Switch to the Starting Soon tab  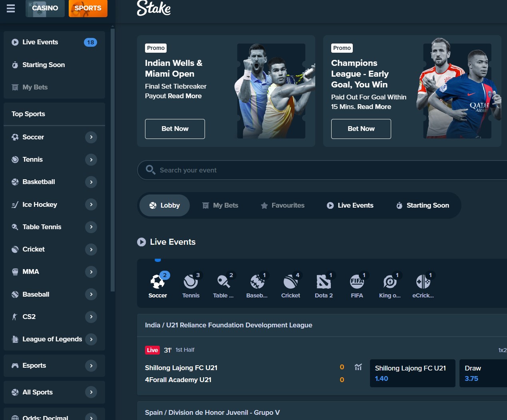point(422,205)
